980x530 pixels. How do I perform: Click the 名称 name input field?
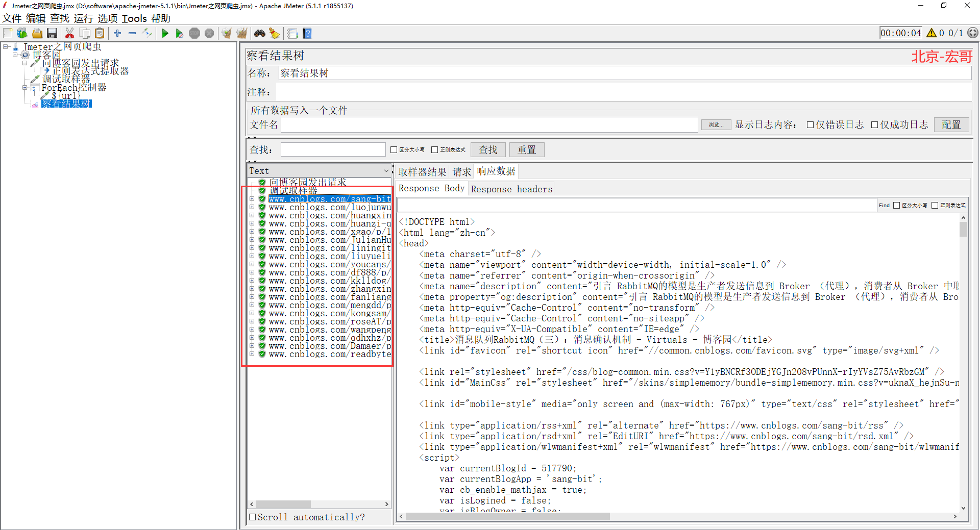coord(625,73)
